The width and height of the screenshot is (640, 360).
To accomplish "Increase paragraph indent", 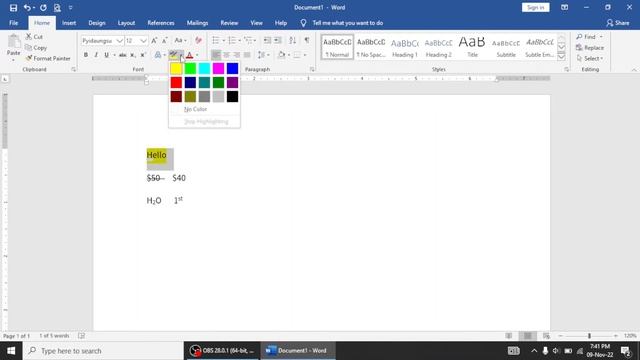I will pos(278,40).
